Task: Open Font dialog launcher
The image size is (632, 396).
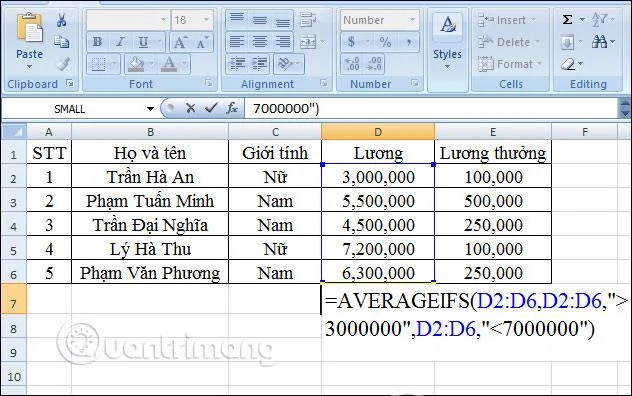Action: coord(208,83)
